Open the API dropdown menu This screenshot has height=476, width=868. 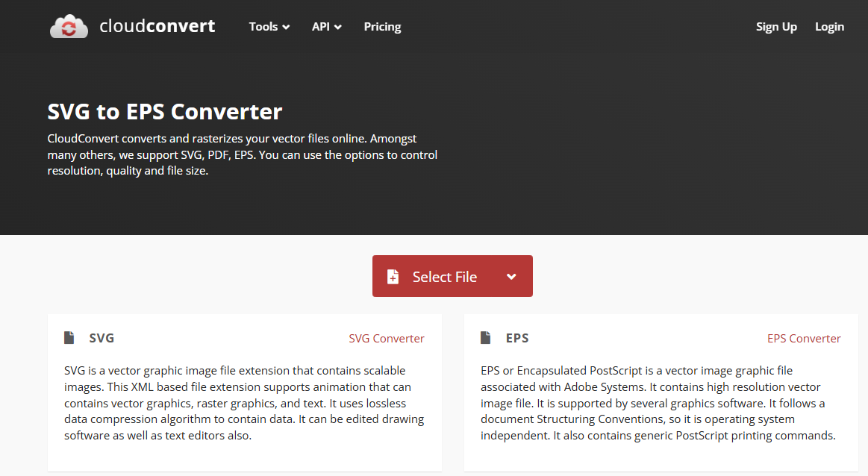(326, 27)
